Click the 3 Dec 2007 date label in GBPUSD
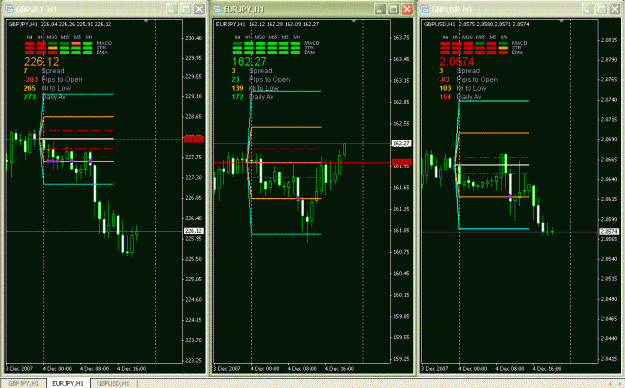The height and width of the screenshot is (388, 625). pyautogui.click(x=435, y=369)
